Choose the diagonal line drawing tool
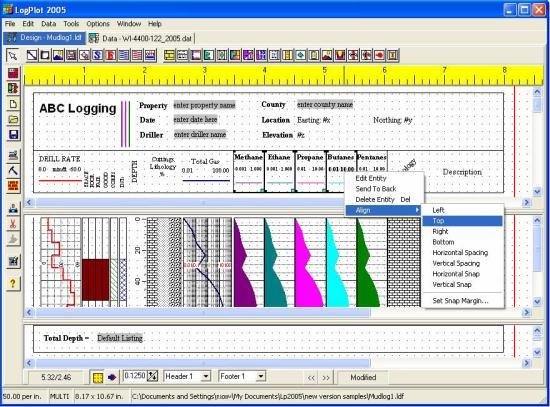Screen dimensions: 550x407 (32, 55)
